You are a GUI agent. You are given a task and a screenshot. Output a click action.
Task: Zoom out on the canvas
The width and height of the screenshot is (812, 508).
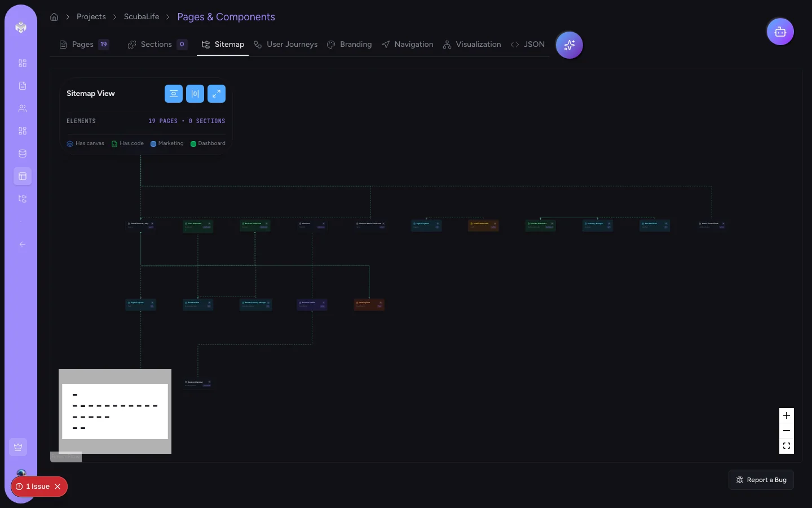click(x=787, y=431)
